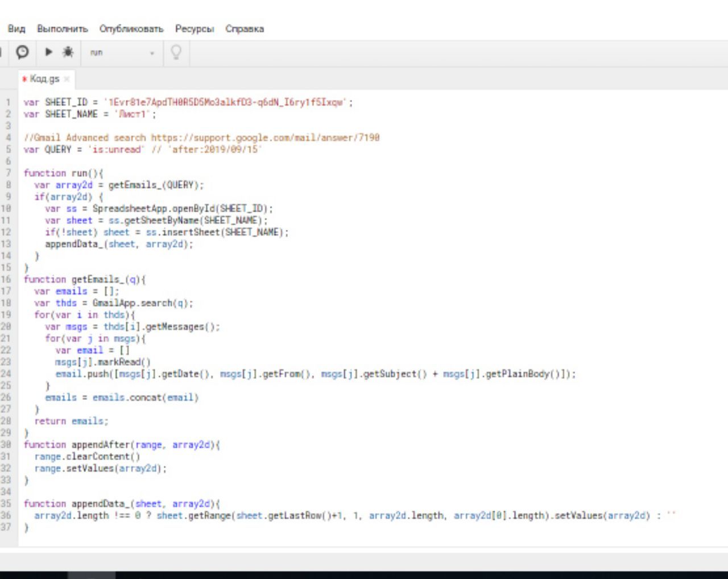
Task: Click the support.google.com URL in the comment
Action: point(266,138)
